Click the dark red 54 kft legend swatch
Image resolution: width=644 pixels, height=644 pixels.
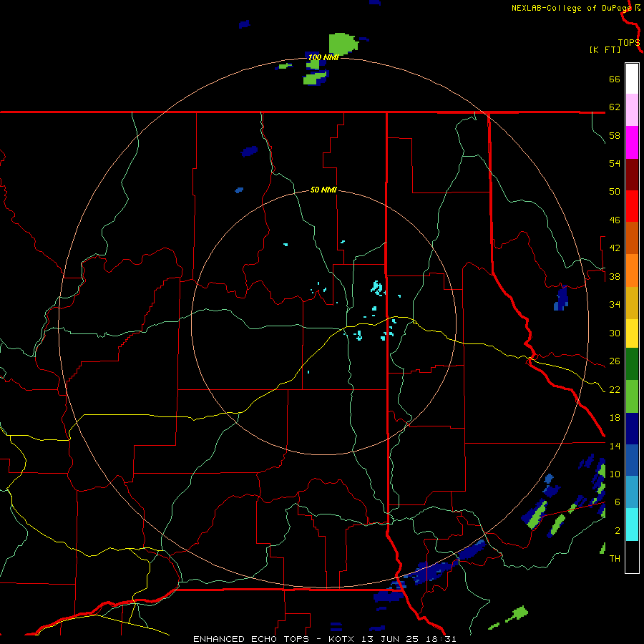pyautogui.click(x=632, y=174)
